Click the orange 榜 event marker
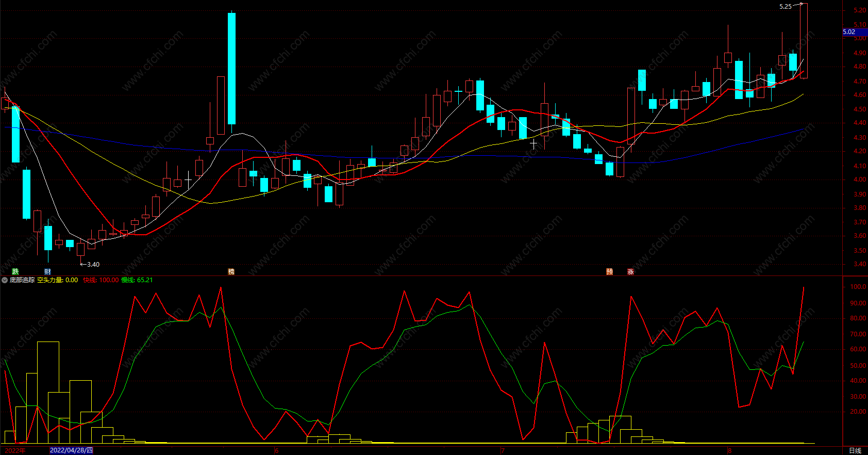Screen dimensions: 868x455 click(231, 271)
